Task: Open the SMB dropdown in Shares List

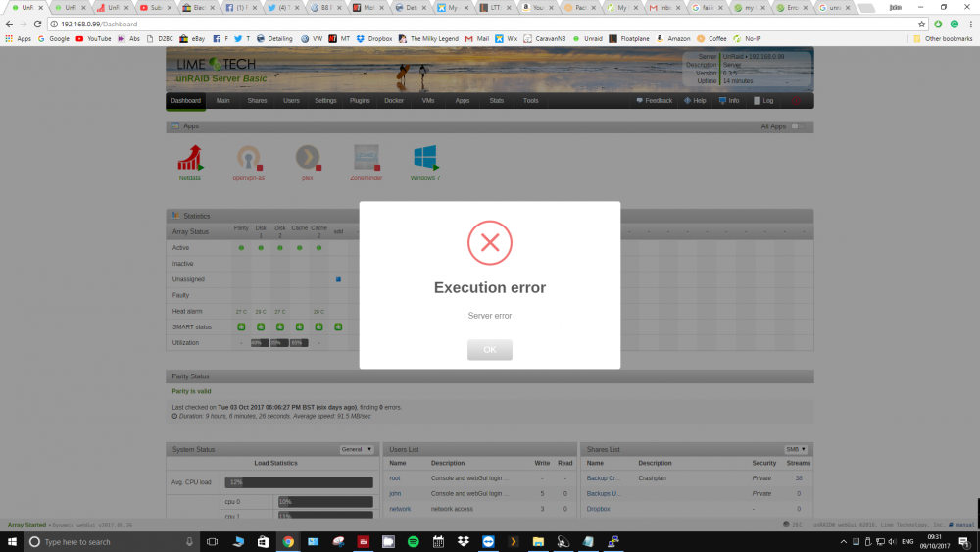Action: click(x=796, y=449)
